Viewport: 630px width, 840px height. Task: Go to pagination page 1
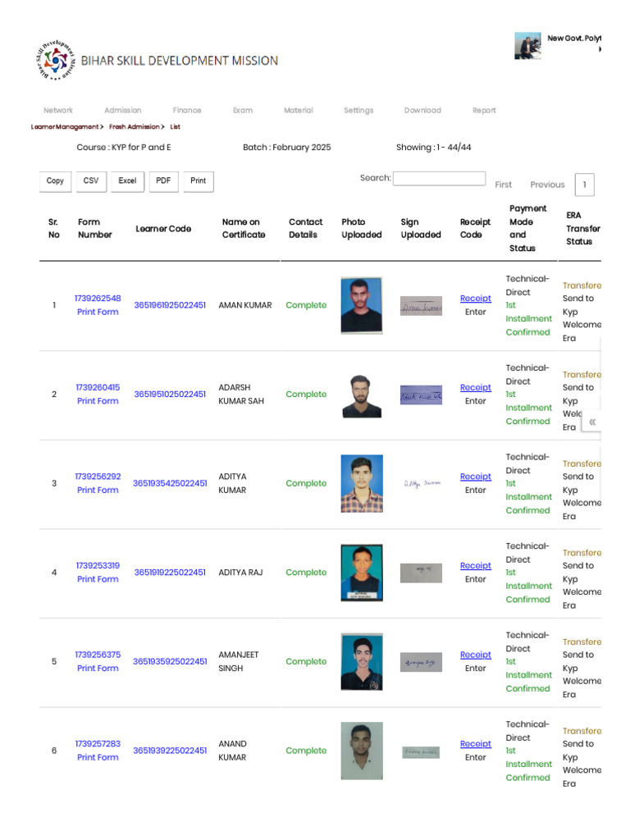585,185
